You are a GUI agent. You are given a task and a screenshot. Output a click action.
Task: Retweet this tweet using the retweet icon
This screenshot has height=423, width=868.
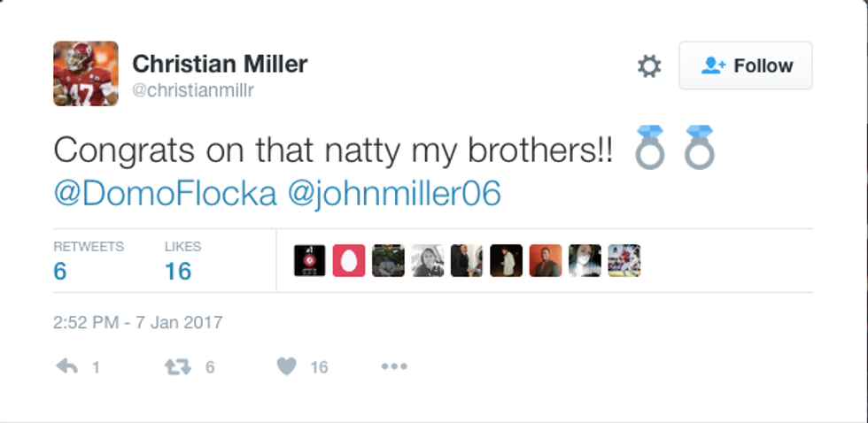(178, 366)
